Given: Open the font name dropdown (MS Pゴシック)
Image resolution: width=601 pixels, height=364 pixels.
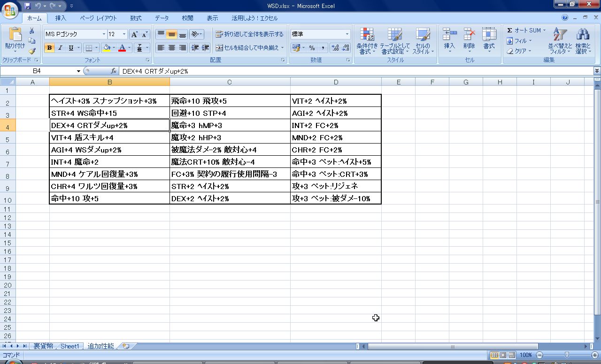Looking at the screenshot, I should [x=104, y=34].
